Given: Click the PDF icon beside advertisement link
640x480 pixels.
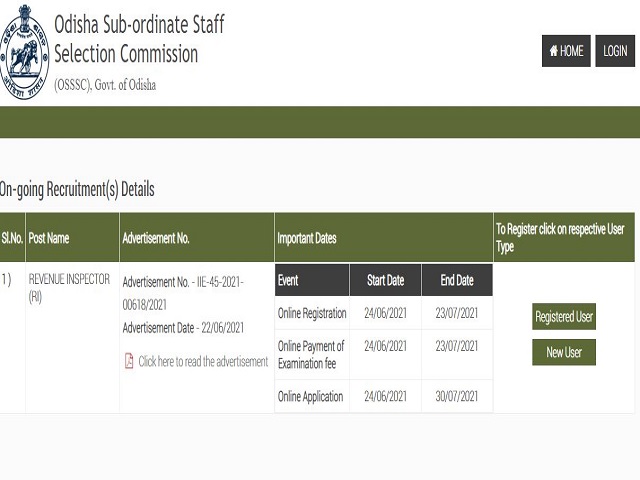Looking at the screenshot, I should [x=129, y=361].
